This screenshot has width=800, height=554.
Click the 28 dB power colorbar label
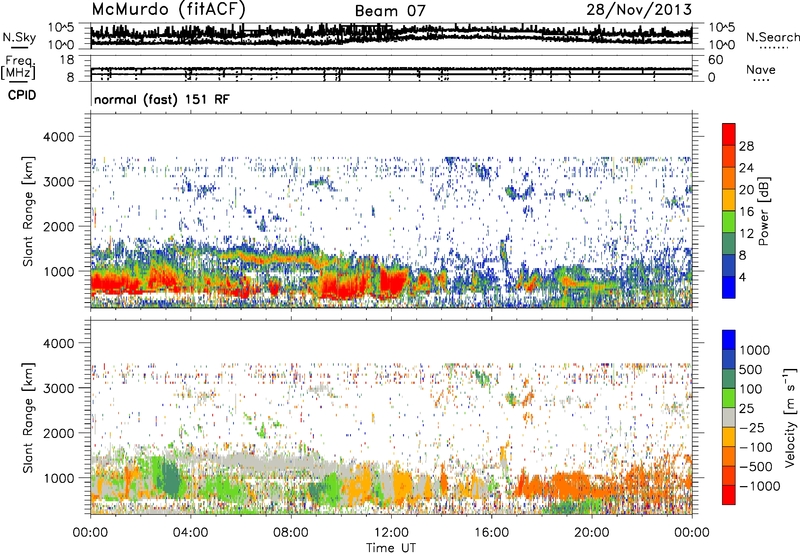[x=746, y=146]
